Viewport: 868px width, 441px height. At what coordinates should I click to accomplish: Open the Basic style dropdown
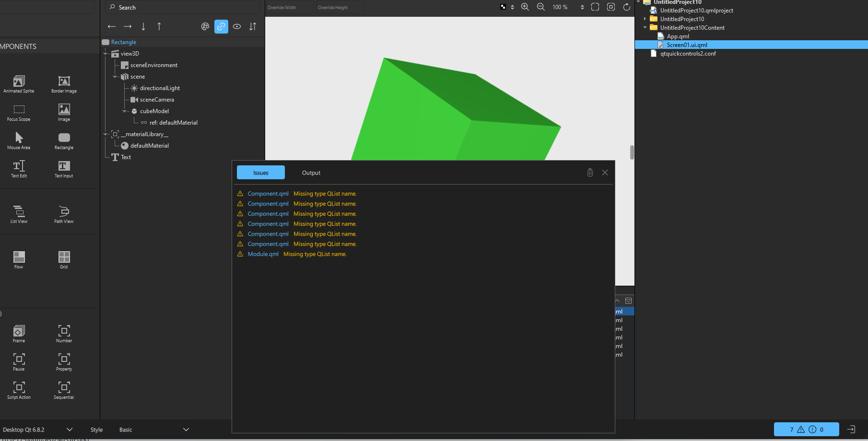click(153, 429)
